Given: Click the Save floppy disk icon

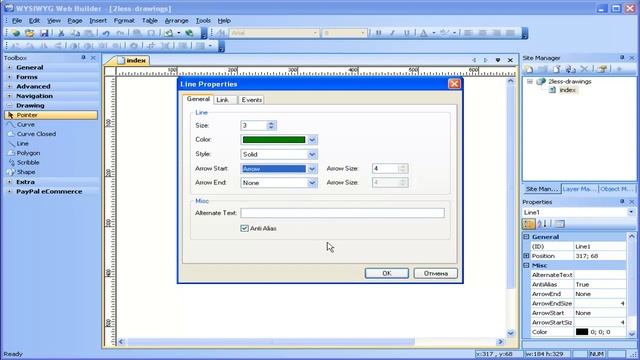Looking at the screenshot, I should (44, 33).
